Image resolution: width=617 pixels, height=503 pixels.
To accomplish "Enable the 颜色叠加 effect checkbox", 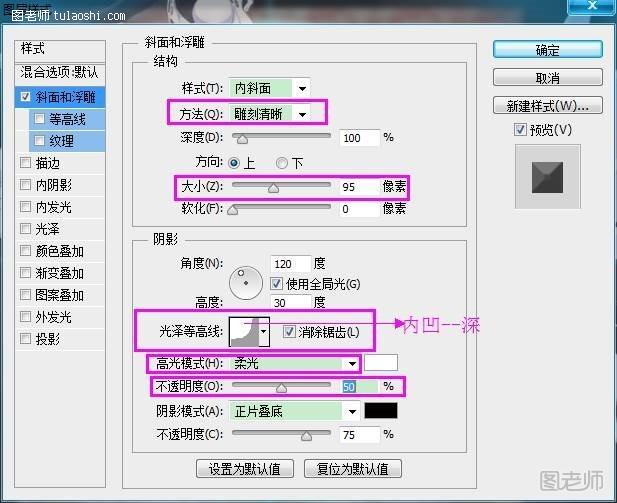I will pyautogui.click(x=26, y=250).
